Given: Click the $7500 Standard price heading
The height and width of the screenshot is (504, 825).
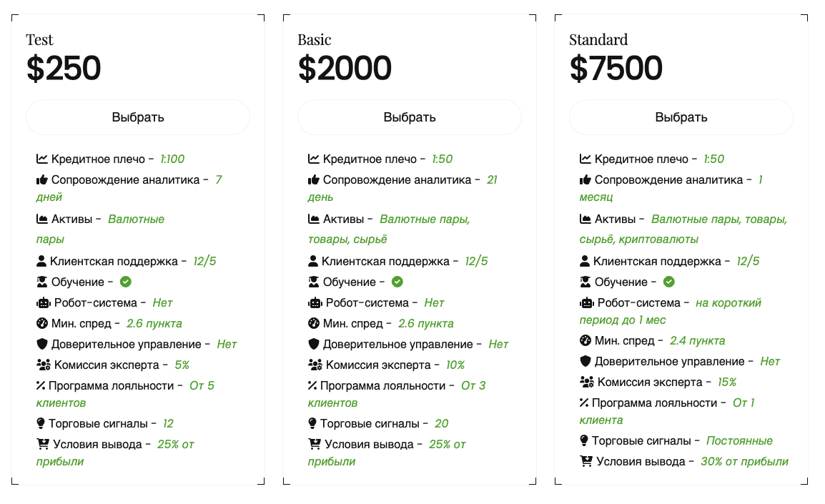Looking at the screenshot, I should 616,69.
